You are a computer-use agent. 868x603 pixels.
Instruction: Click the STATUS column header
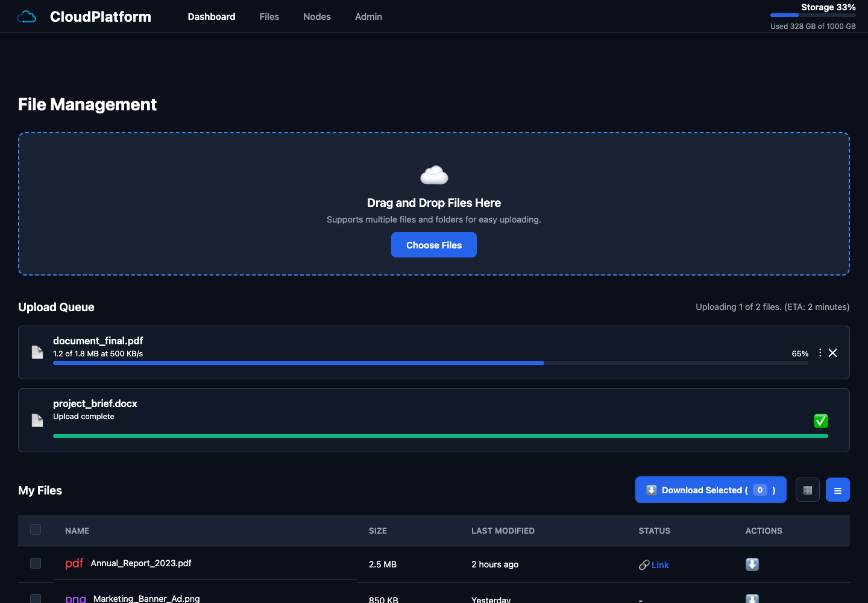[x=655, y=531]
